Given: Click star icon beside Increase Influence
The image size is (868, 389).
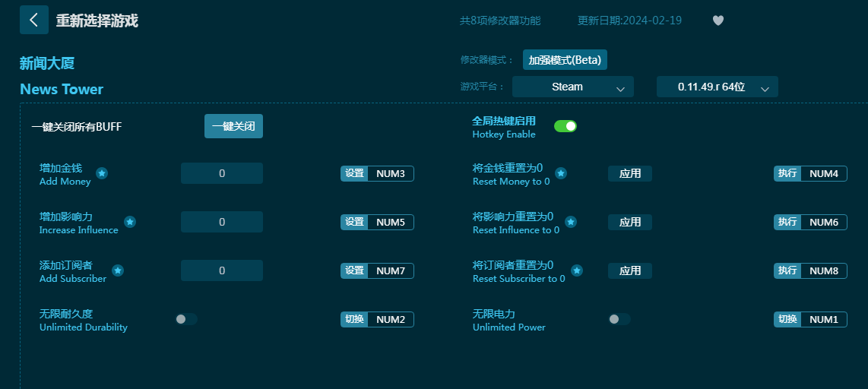Looking at the screenshot, I should (x=130, y=222).
